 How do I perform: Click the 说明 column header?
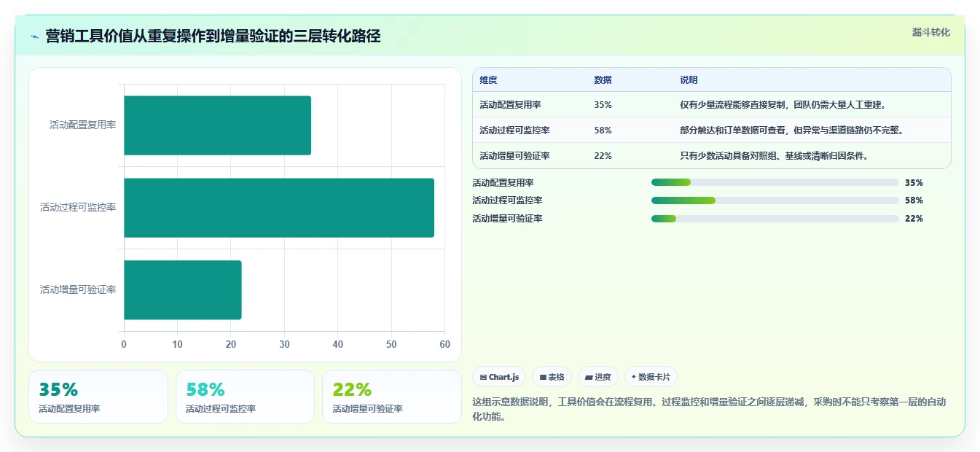pyautogui.click(x=689, y=80)
